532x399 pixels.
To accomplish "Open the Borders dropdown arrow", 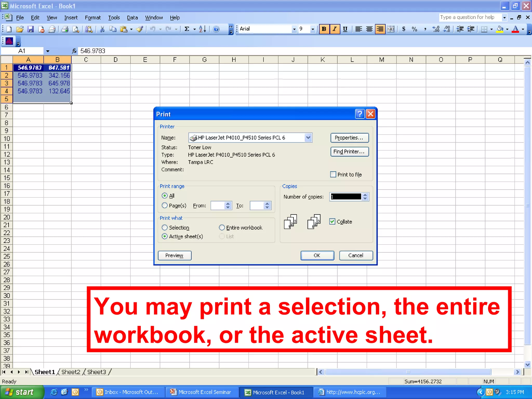I will [491, 29].
